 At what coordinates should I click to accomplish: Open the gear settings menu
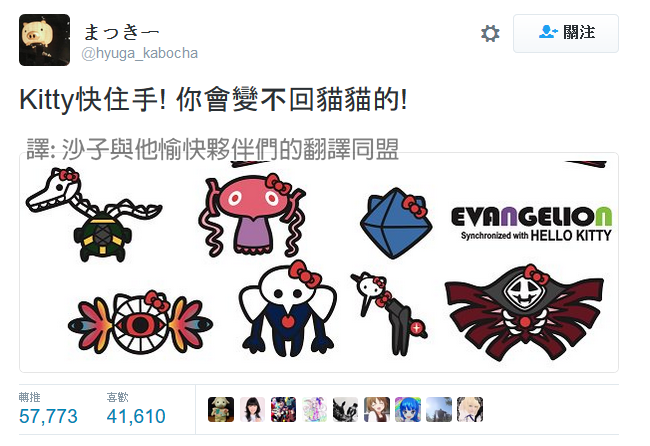point(490,34)
